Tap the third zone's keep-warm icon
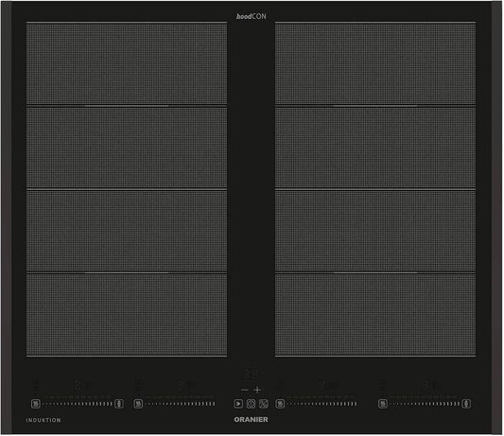The image size is (504, 436). [280, 404]
